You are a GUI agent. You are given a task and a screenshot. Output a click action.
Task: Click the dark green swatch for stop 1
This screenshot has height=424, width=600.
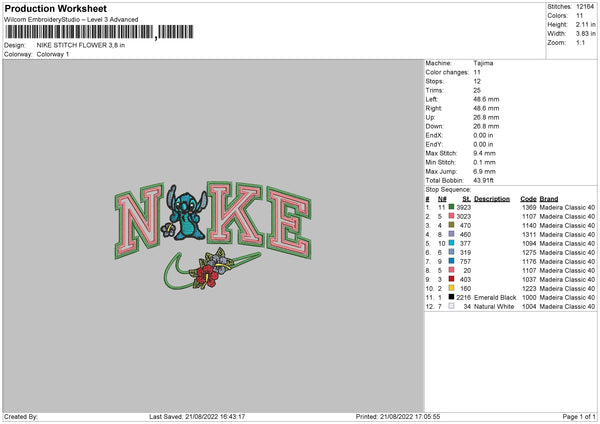[452, 207]
